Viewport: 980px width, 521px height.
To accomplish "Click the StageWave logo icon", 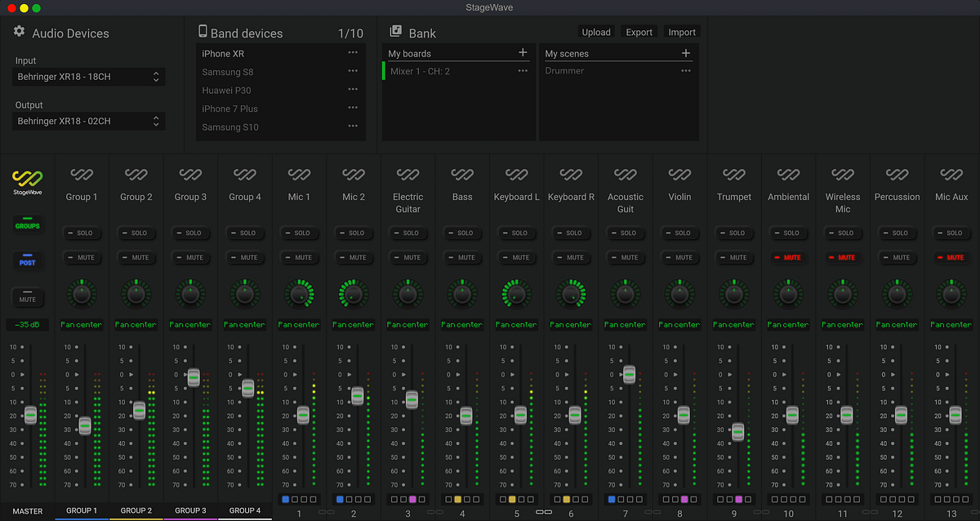I will click(x=27, y=181).
